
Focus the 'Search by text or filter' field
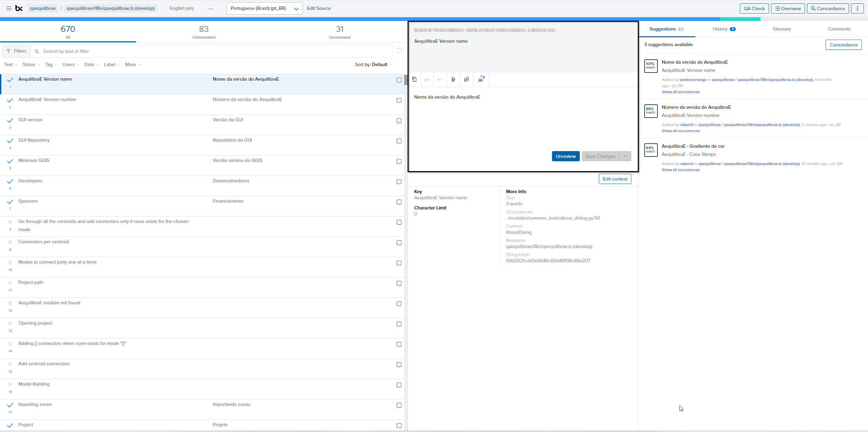[x=214, y=51]
